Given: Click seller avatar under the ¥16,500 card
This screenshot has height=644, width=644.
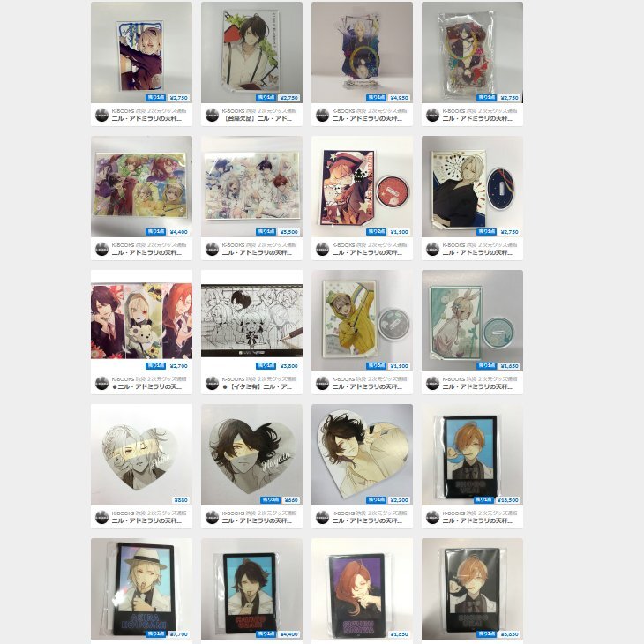Looking at the screenshot, I should pyautogui.click(x=432, y=517).
